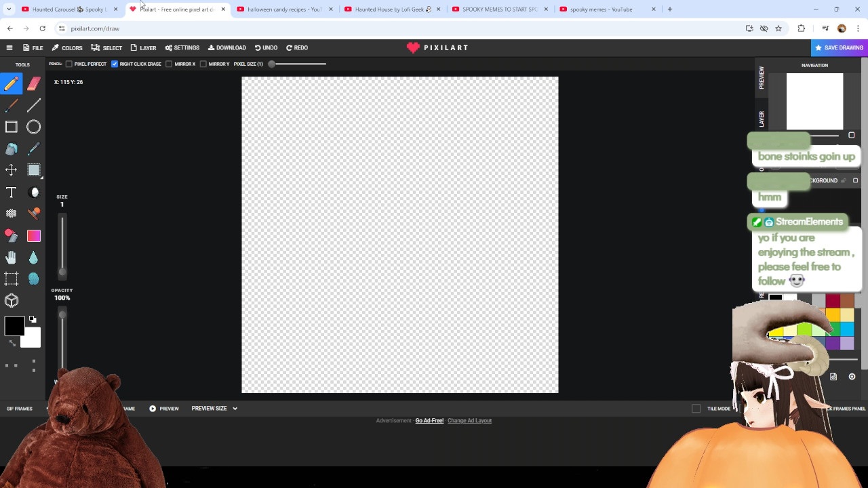Screen dimensions: 868x488
Task: Select the Line tool
Action: click(x=34, y=105)
